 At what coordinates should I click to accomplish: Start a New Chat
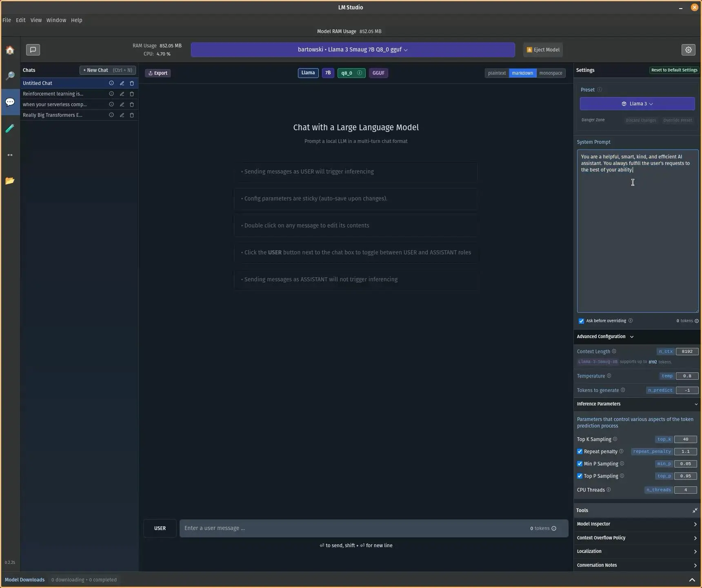click(x=108, y=70)
